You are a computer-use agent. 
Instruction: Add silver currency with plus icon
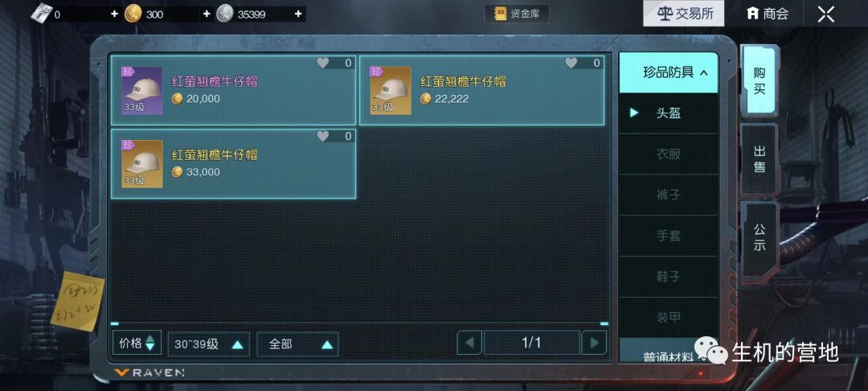click(x=298, y=14)
